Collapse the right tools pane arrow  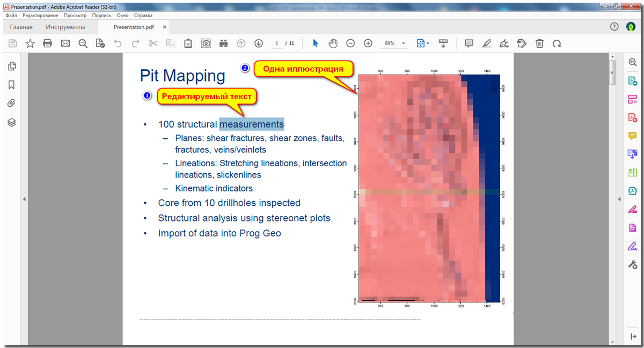tap(619, 199)
